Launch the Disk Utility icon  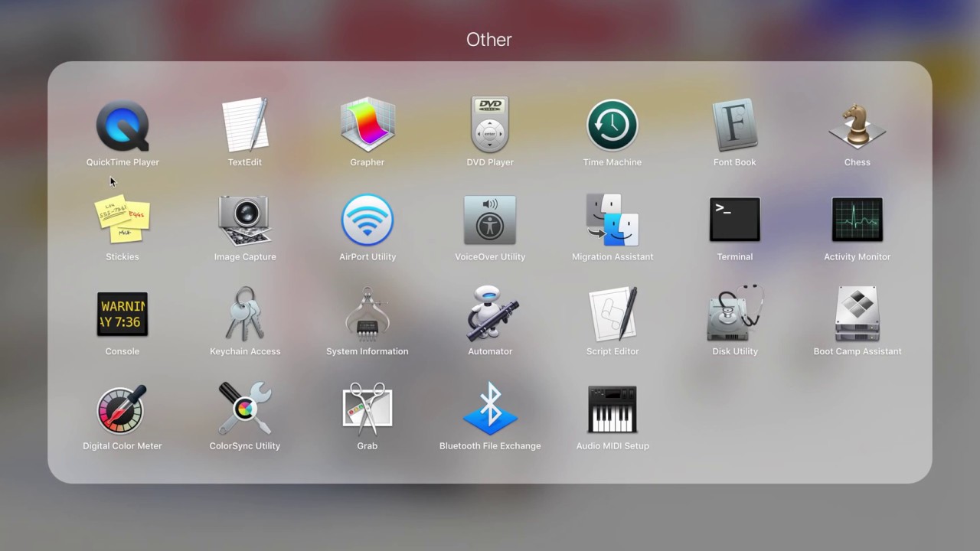coord(735,314)
